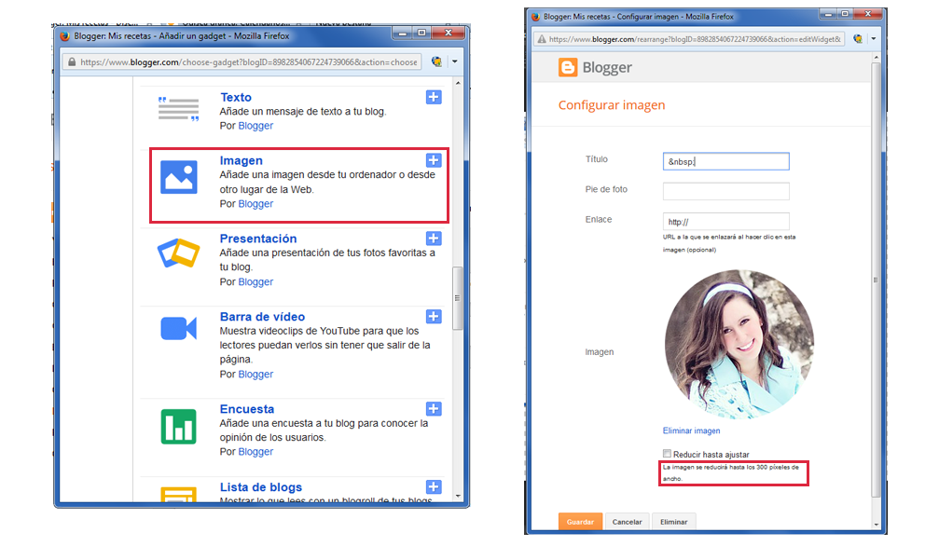Click the Eliminar imagen link
The height and width of the screenshot is (560, 939).
click(x=691, y=430)
